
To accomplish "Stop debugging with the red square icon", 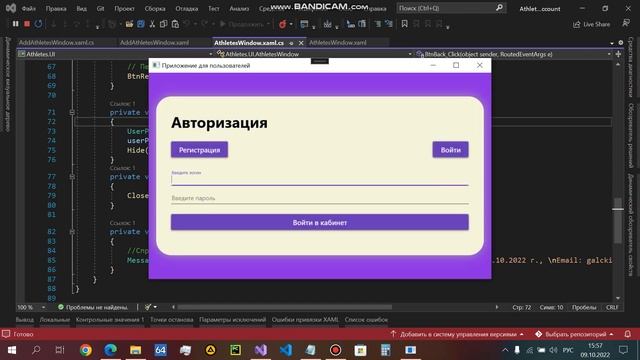I will 27,24.
